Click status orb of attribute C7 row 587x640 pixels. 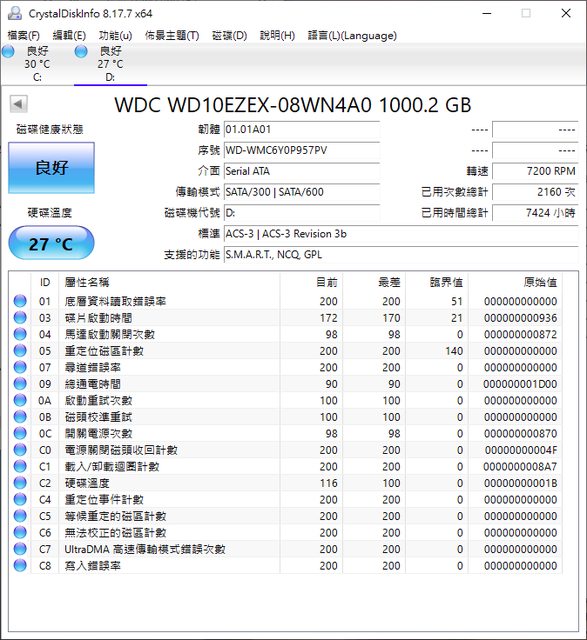coord(20,549)
